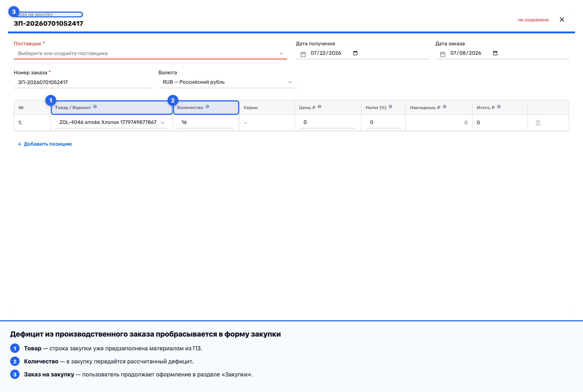The height and width of the screenshot is (392, 583).
Task: Open date picker for Дата получения 07/22/2026
Action: tap(355, 53)
